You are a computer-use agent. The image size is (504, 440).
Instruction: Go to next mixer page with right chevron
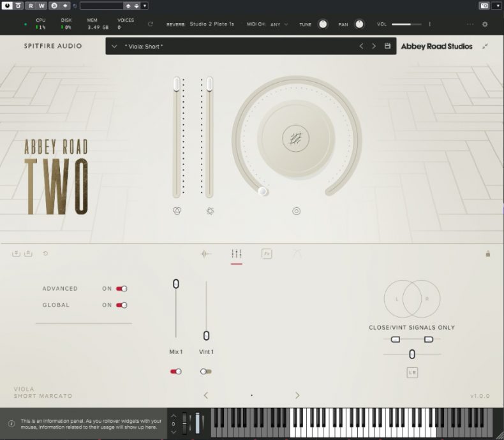click(297, 395)
